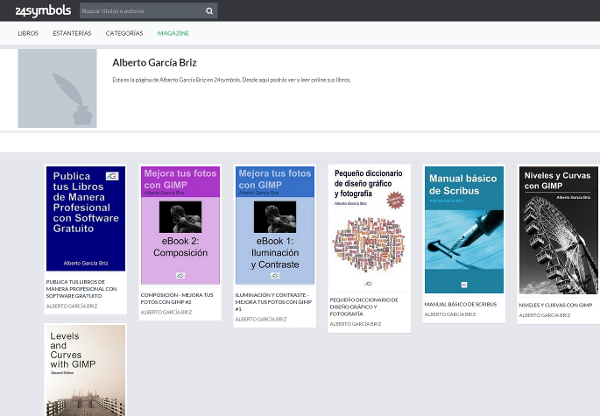This screenshot has height=416, width=600.
Task: Click the 24symbols logo
Action: tap(43, 11)
